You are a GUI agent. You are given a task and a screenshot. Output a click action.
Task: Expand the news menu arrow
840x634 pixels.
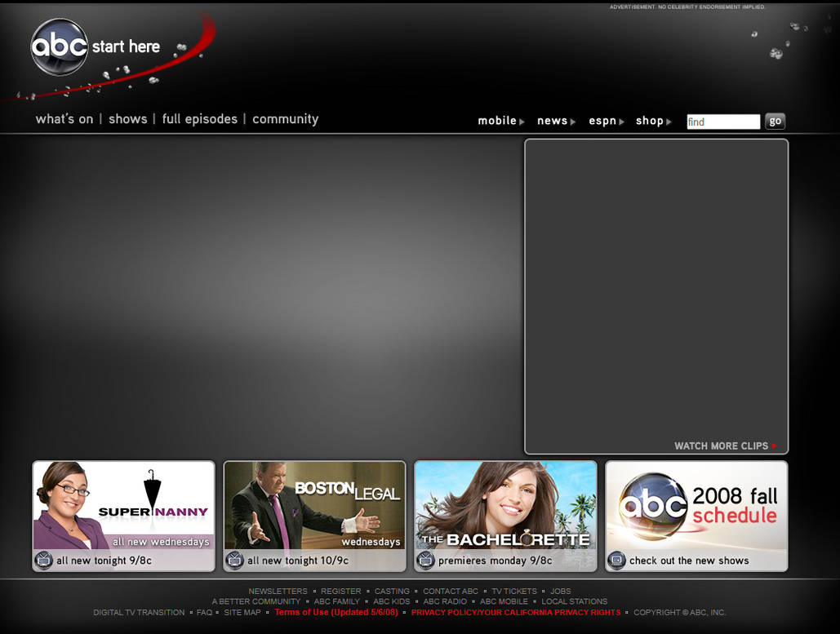[x=573, y=122]
